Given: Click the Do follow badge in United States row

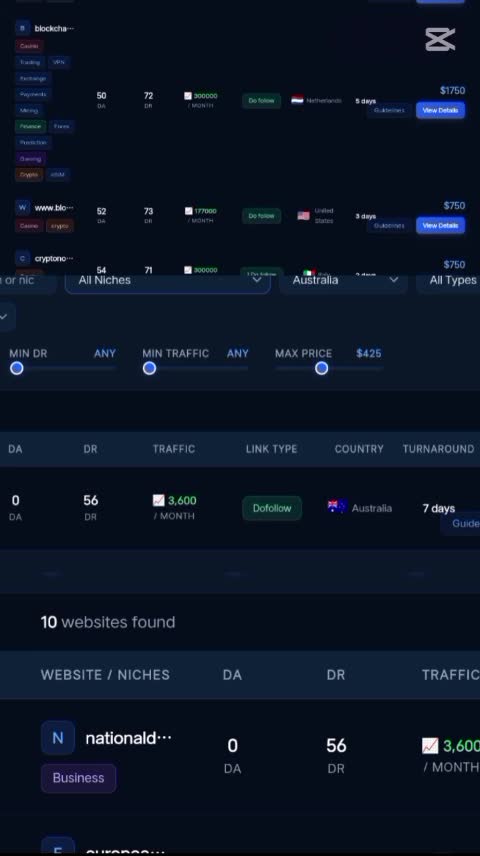Looking at the screenshot, I should [262, 216].
